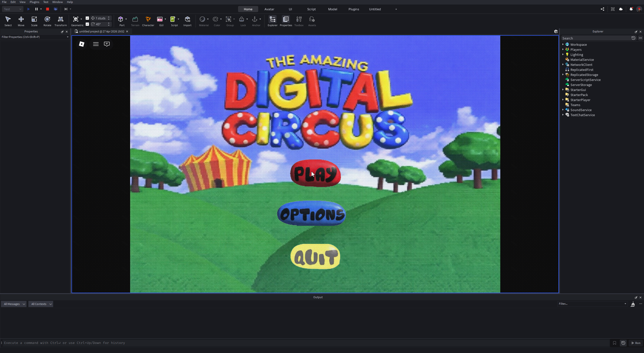Open the Terrain editor
Screen dimensions: 644x353
click(135, 21)
